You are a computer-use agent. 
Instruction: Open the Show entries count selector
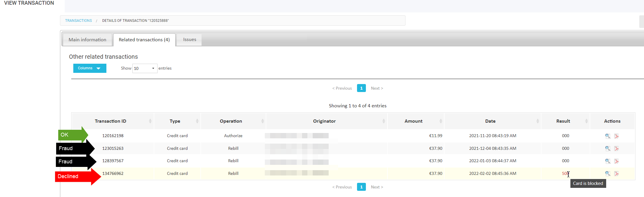145,68
